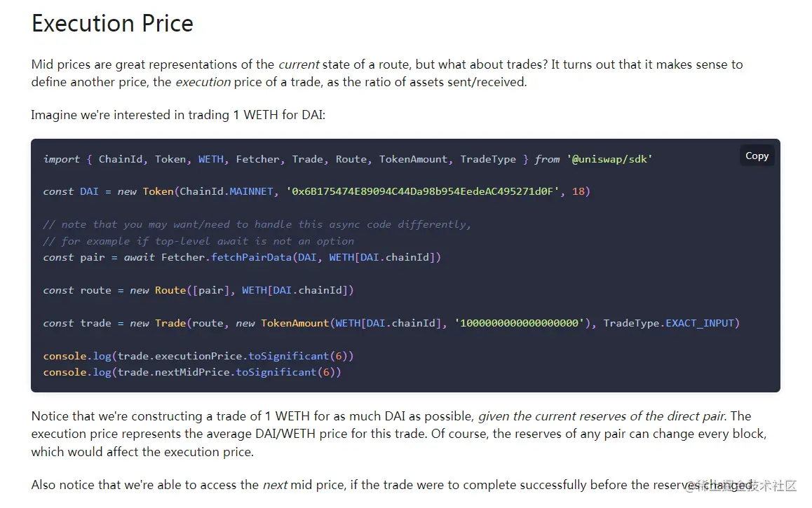The height and width of the screenshot is (508, 812).
Task: Click the TokenAmount class name in code
Action: 295,323
